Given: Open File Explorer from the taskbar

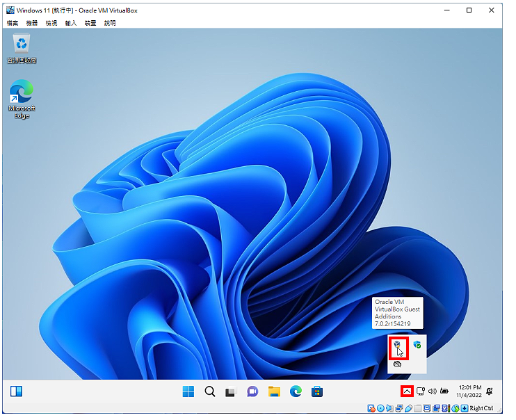Looking at the screenshot, I should pos(274,391).
